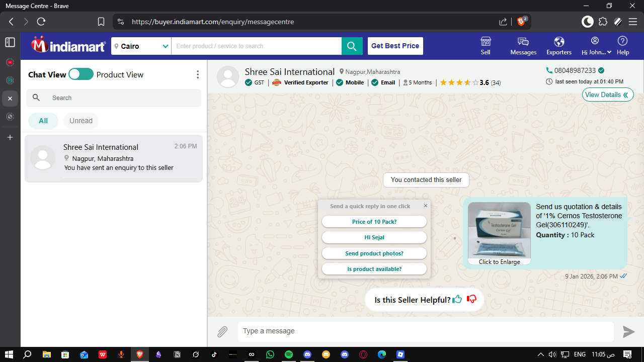
Task: Open the Shree Sai International conversation
Action: point(114,158)
